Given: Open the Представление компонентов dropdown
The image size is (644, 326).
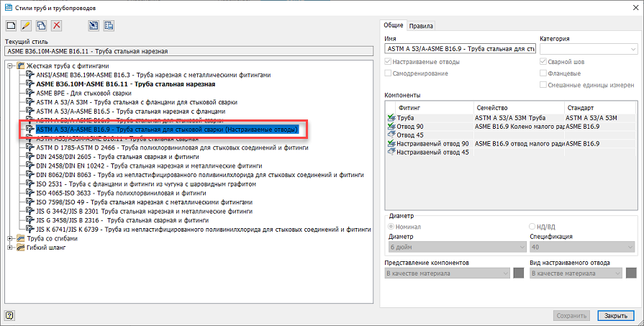Looking at the screenshot, I should (x=448, y=273).
